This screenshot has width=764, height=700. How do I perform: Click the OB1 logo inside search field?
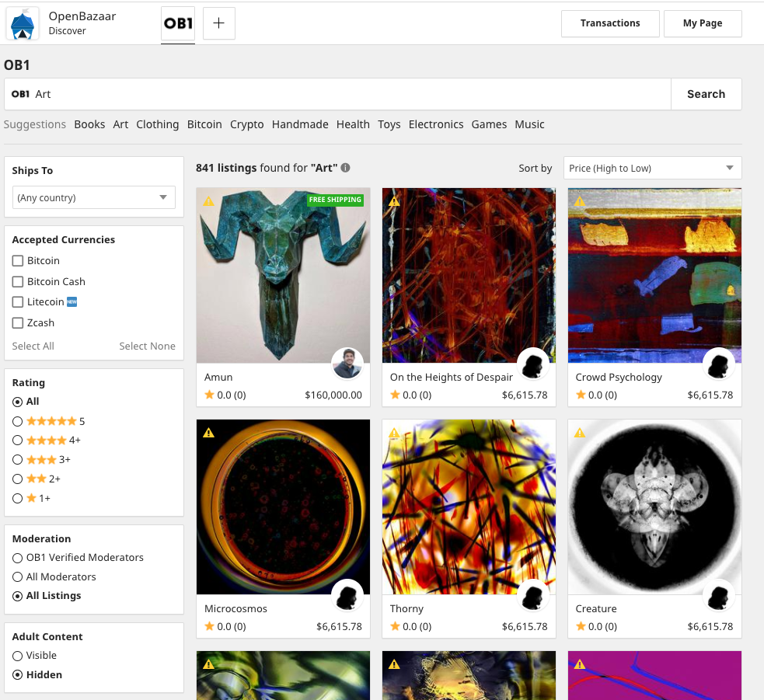20,94
